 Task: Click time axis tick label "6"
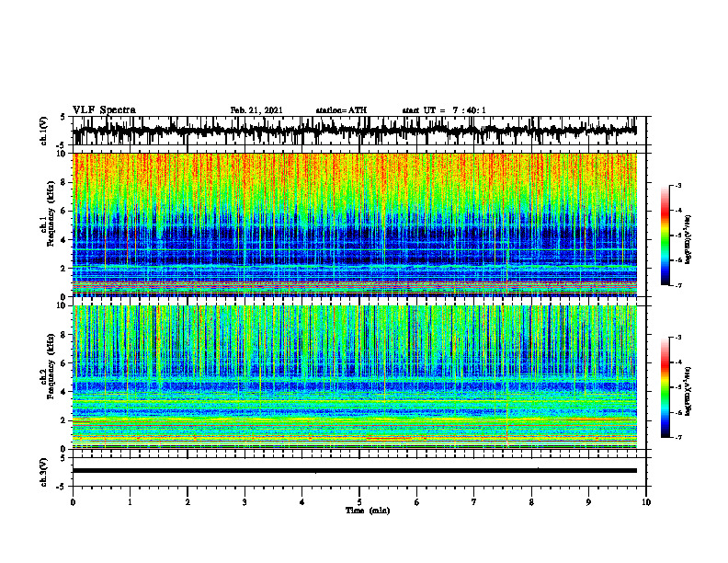(417, 502)
